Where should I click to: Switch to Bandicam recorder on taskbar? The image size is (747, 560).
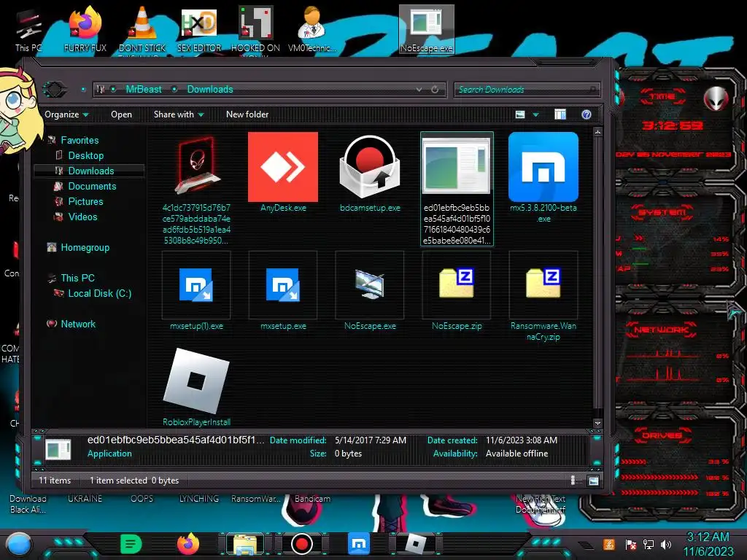(x=301, y=544)
